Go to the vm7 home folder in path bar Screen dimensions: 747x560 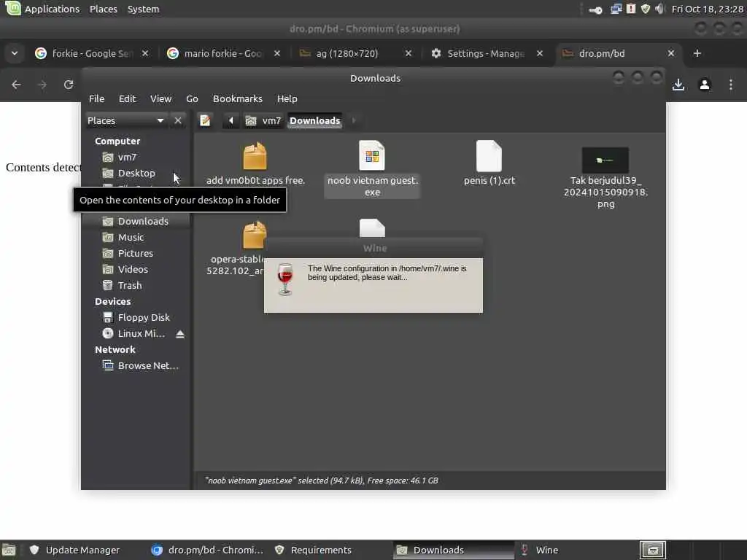click(263, 120)
